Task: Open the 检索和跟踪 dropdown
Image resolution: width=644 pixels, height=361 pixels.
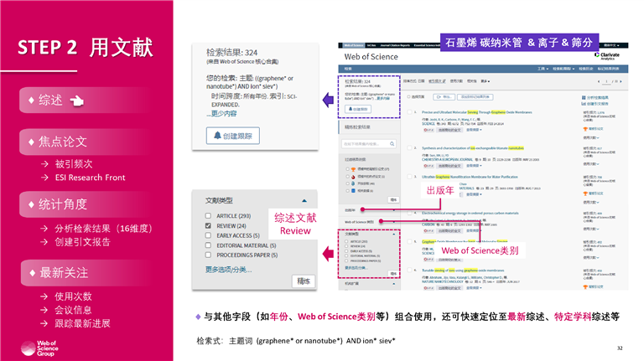Action: coord(563,69)
